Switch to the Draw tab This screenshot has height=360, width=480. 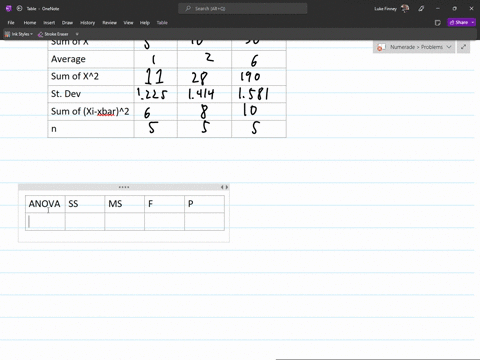(67, 23)
